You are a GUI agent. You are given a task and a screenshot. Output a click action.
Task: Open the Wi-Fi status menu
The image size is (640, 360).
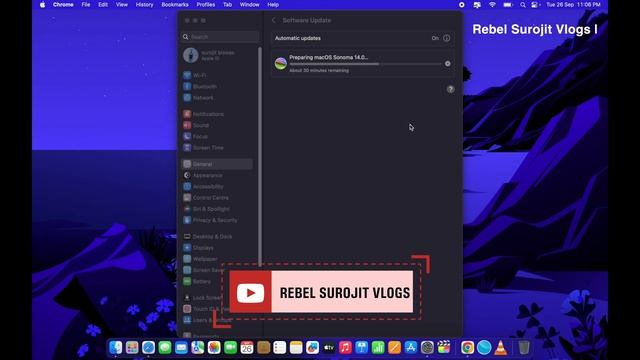point(492,5)
